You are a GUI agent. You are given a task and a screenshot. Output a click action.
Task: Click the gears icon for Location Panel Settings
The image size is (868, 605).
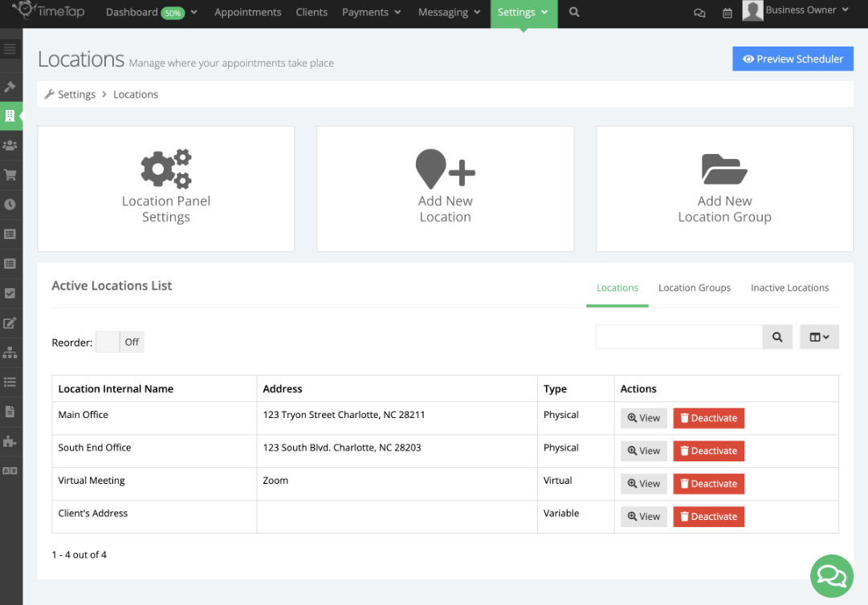coord(165,168)
